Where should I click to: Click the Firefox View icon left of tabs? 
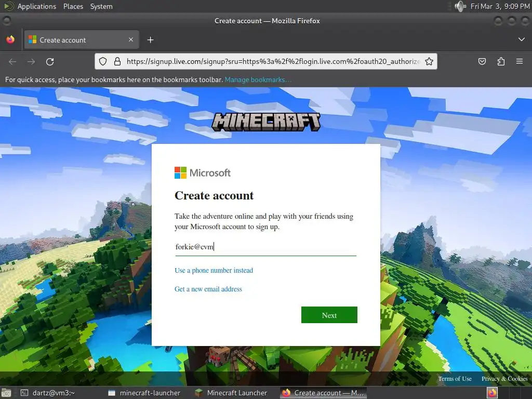click(x=10, y=39)
